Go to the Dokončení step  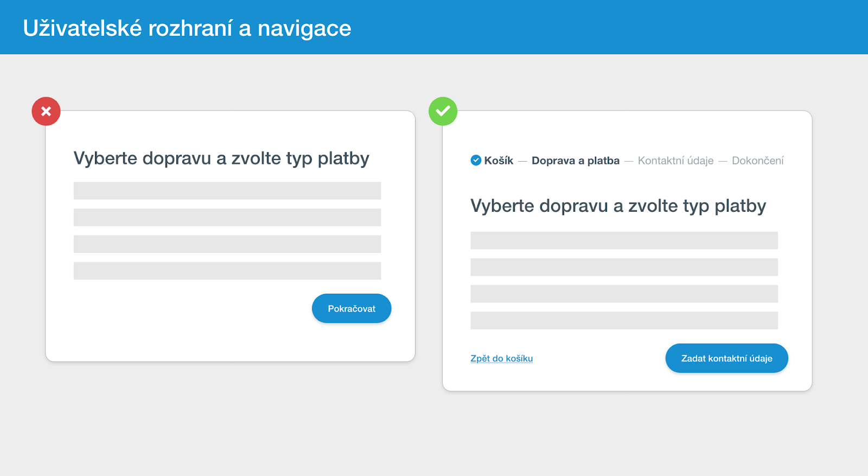click(x=757, y=161)
